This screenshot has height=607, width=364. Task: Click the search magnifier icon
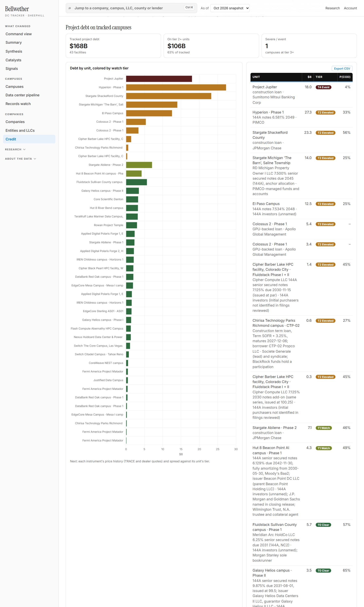[70, 8]
